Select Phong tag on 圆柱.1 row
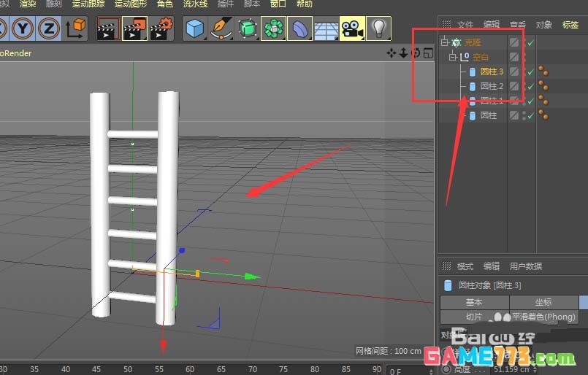This screenshot has height=375, width=588. tap(543, 100)
